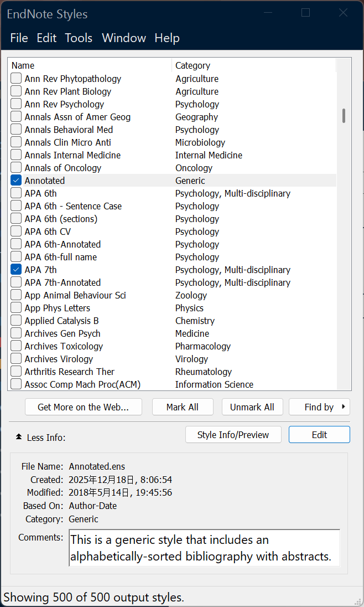
Task: Check the Ann Rev Phytopathology style checkbox
Action: point(16,79)
